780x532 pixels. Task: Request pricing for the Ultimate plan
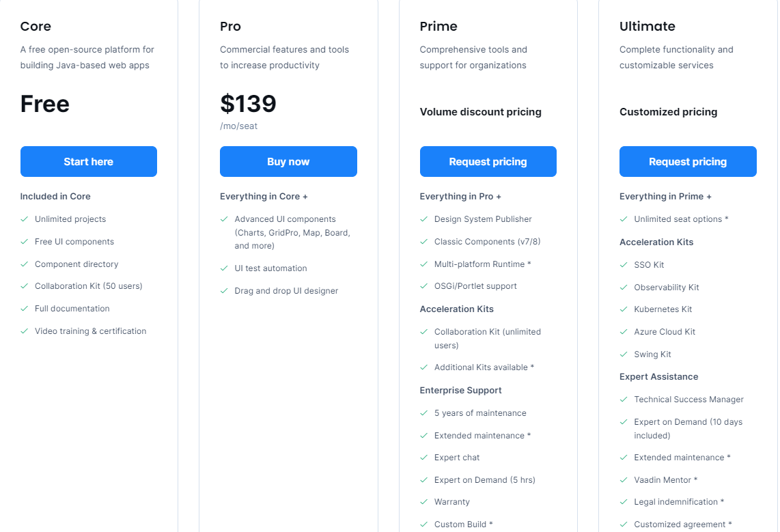click(x=687, y=162)
